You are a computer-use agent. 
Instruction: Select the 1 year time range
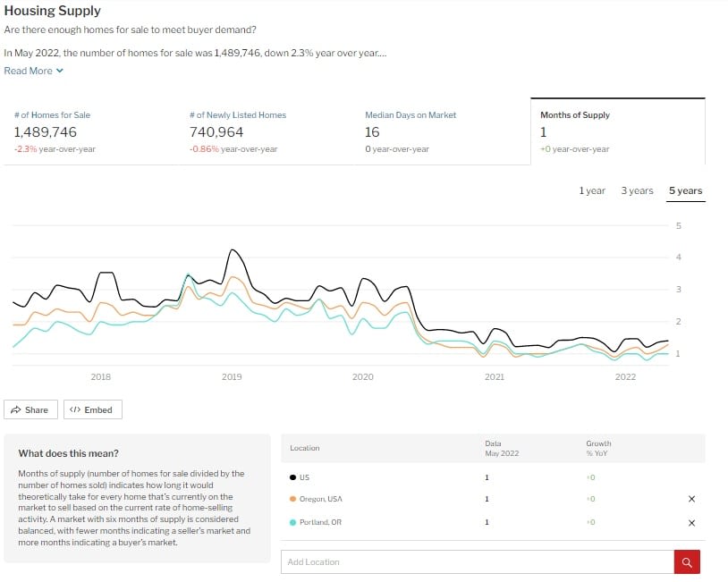click(592, 190)
